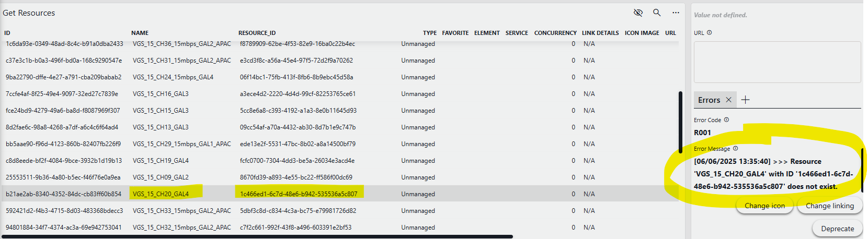
Task: Click the info icon beside Error Message
Action: pyautogui.click(x=735, y=149)
